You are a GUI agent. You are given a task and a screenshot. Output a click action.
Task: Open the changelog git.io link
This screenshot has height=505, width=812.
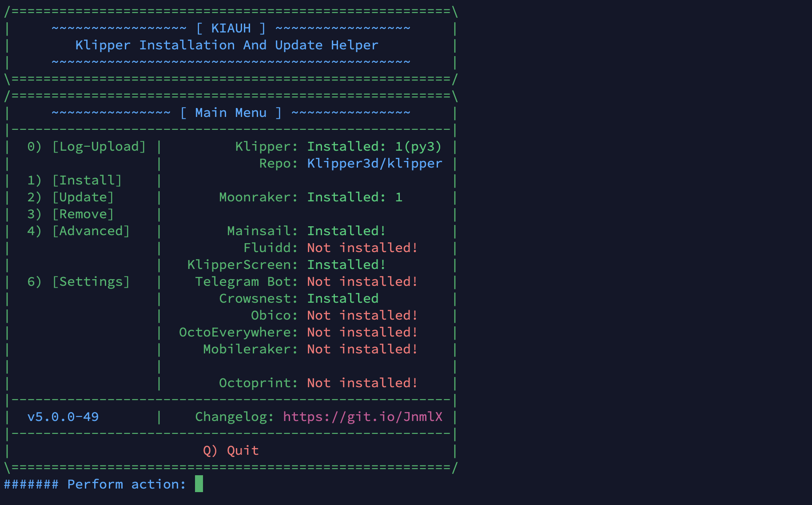(362, 417)
